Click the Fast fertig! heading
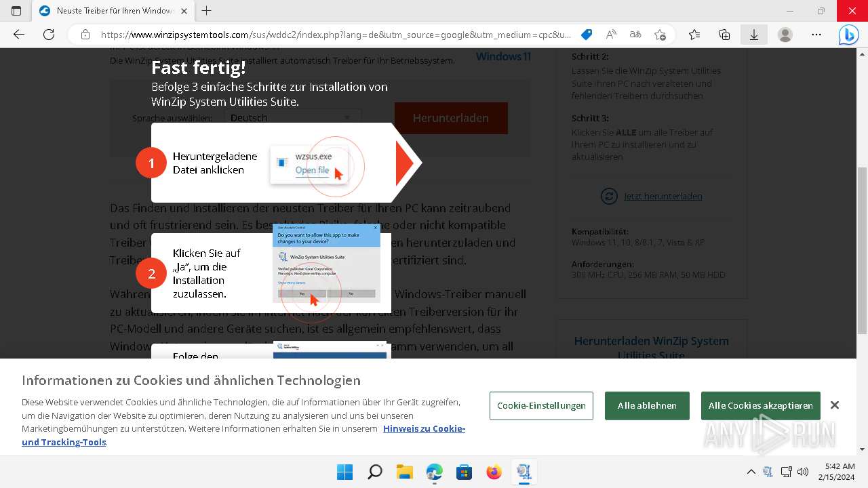Image resolution: width=868 pixels, height=488 pixels. [x=198, y=68]
